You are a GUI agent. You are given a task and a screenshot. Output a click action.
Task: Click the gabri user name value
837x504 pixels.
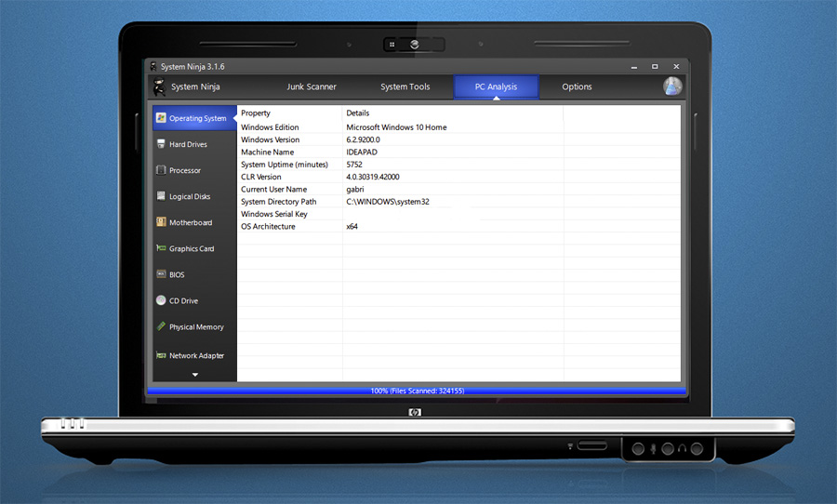point(355,189)
